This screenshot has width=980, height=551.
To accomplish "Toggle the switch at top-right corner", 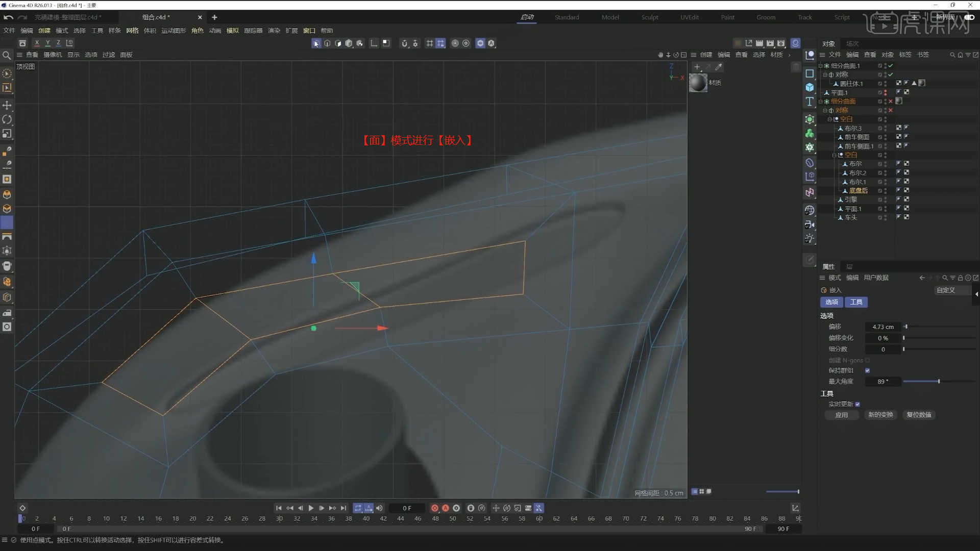I will tap(969, 17).
